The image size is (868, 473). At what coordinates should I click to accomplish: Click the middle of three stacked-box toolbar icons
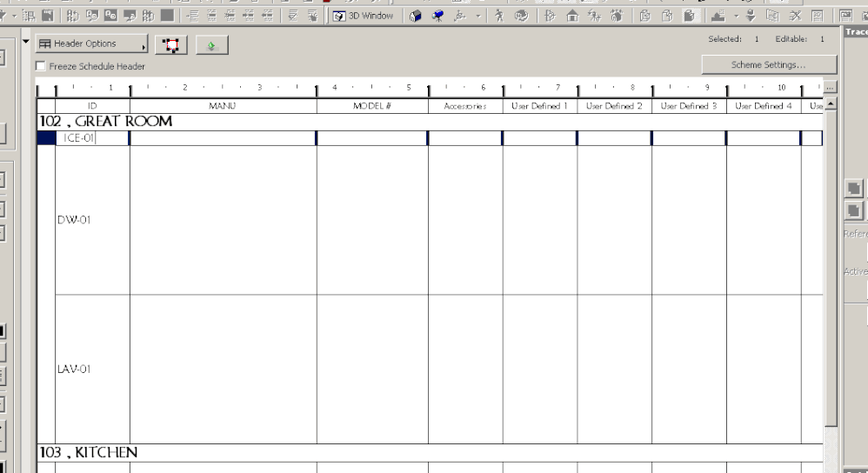pyautogui.click(x=667, y=16)
